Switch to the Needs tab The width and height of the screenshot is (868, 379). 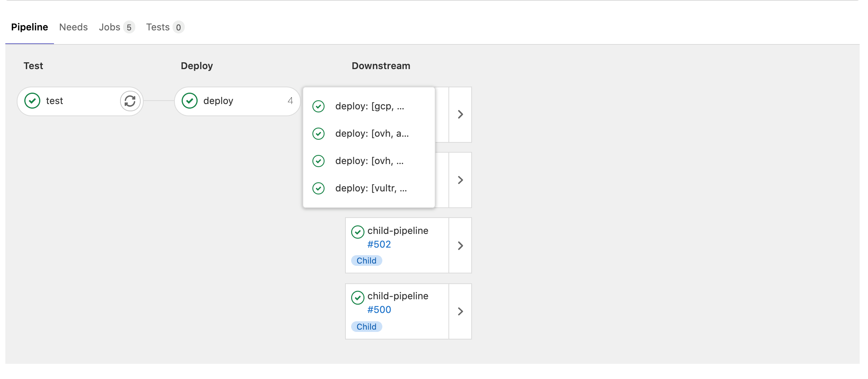click(x=73, y=27)
